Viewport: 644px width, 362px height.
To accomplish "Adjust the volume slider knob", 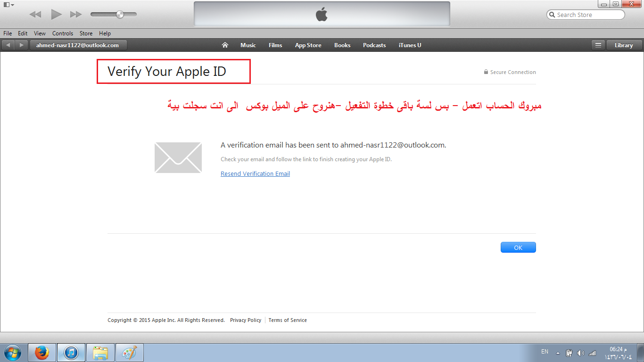I will (120, 15).
